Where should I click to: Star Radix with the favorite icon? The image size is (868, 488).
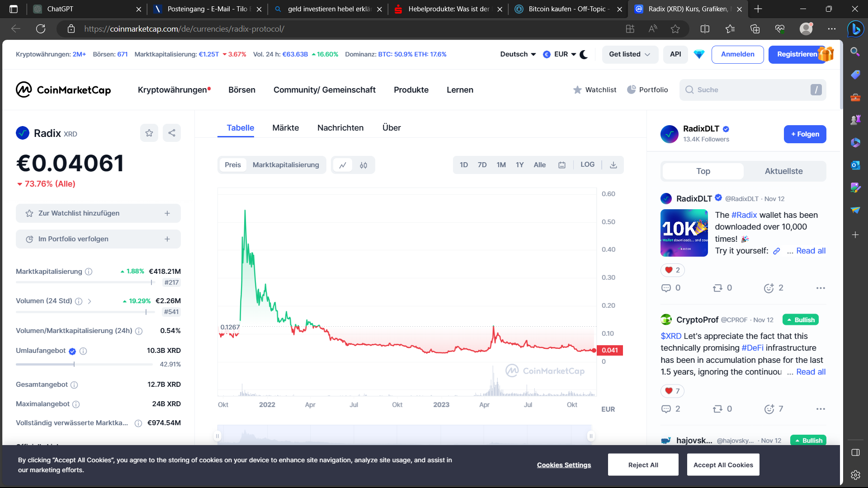click(x=149, y=133)
